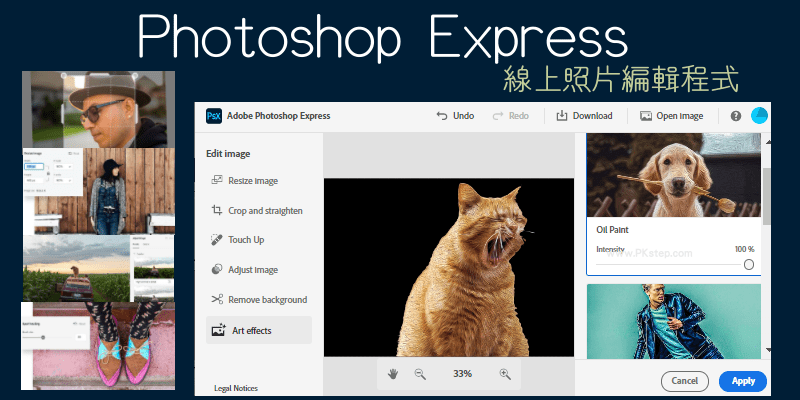Click the effects panel scrollbar thumb
The image size is (800, 400).
click(x=767, y=196)
